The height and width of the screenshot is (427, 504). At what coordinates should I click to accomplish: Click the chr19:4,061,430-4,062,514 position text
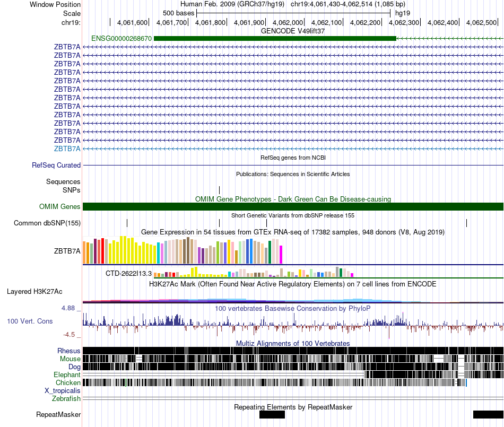click(x=348, y=4)
